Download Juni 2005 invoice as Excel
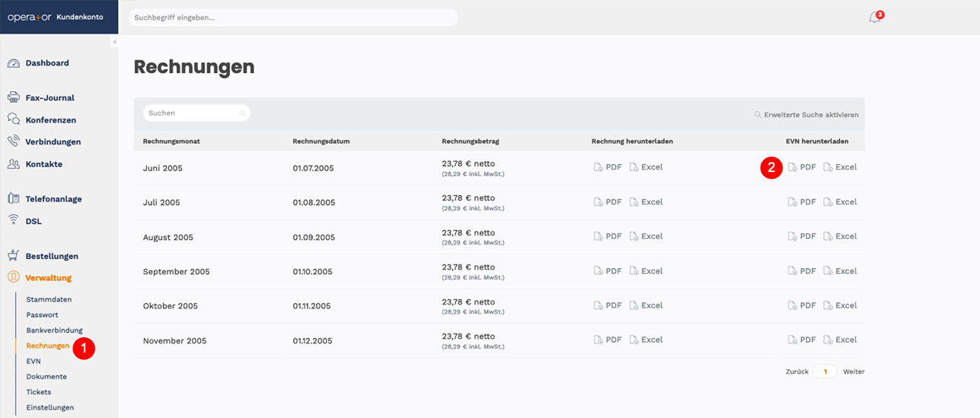 pos(646,167)
